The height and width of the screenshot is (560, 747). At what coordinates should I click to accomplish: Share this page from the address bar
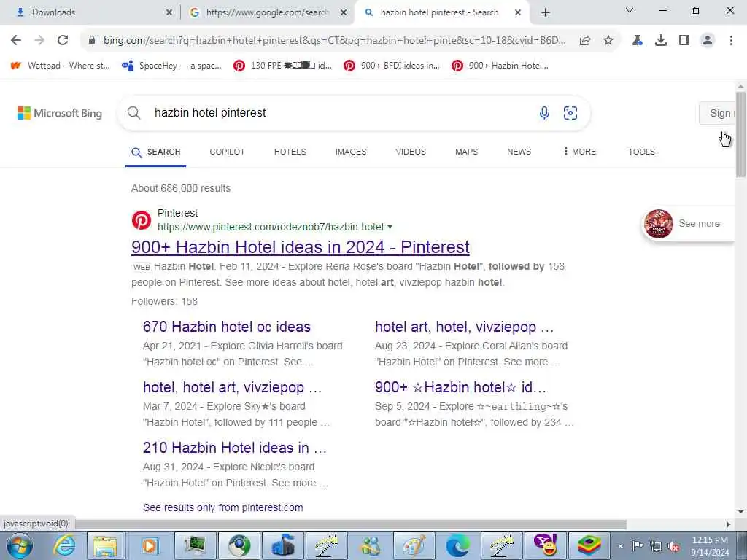pyautogui.click(x=585, y=41)
